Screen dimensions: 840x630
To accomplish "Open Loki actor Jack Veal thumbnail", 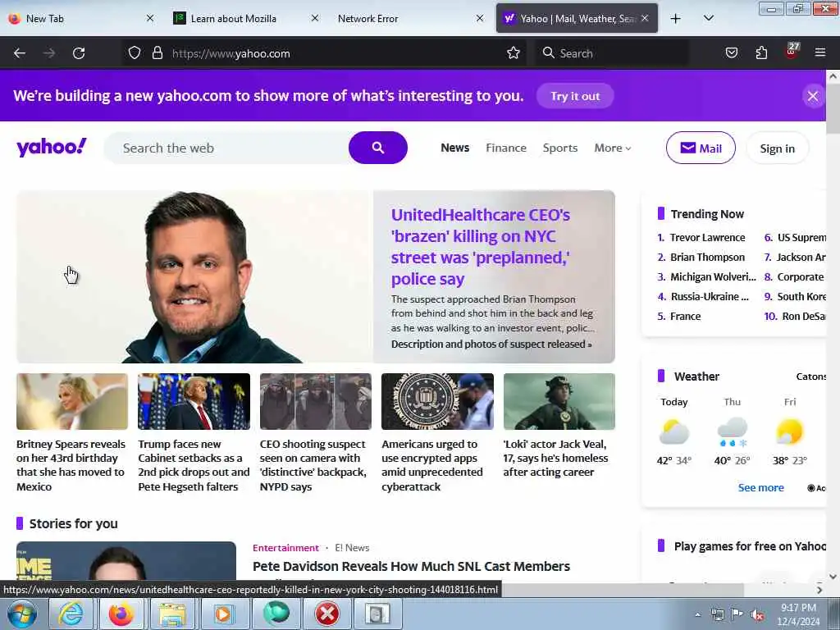I will (x=559, y=401).
